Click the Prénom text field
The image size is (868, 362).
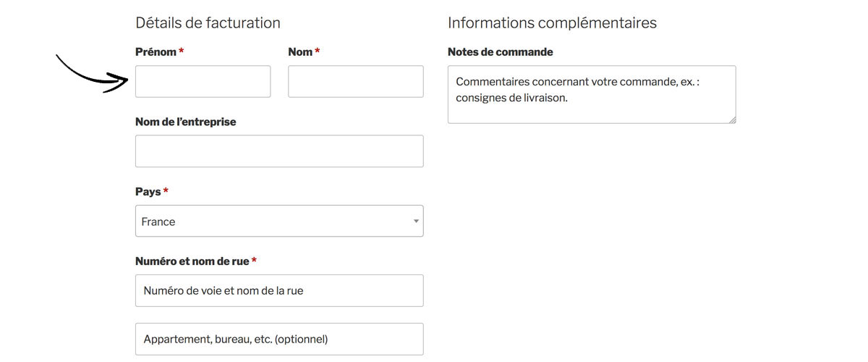tap(203, 81)
